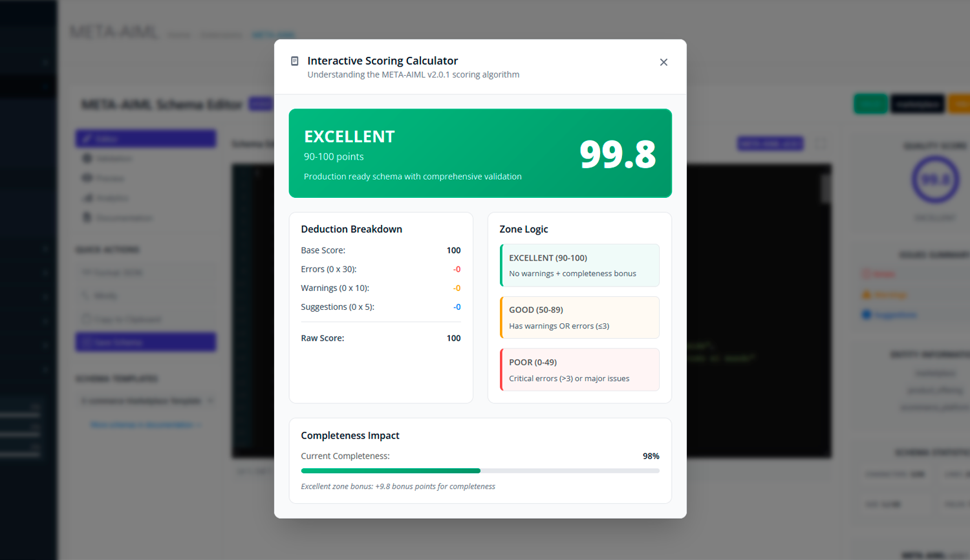Open the blurred Editor tab in sidebar

(x=145, y=138)
